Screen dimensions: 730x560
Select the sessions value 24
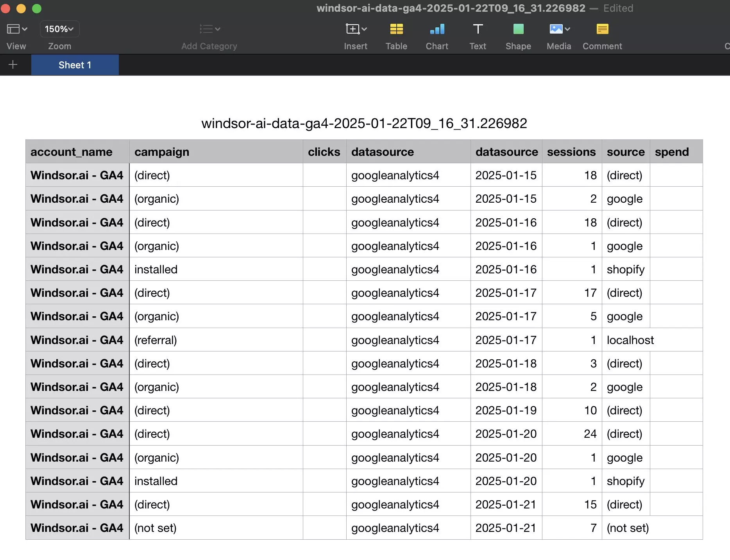(x=572, y=433)
